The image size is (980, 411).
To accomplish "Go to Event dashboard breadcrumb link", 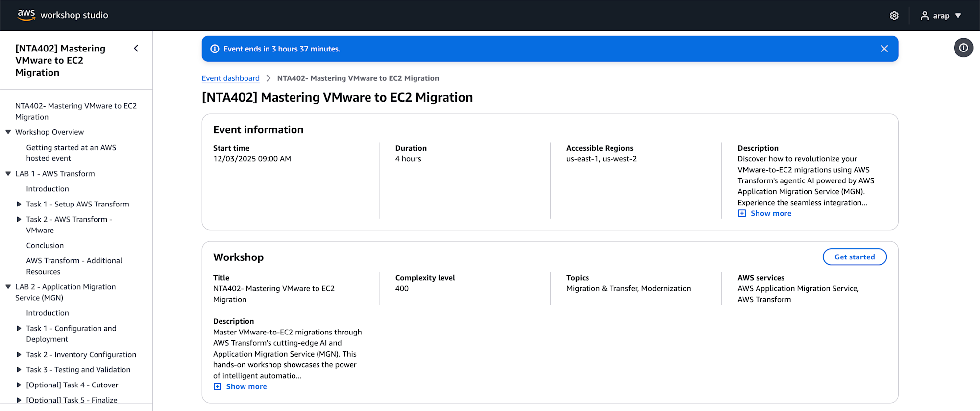I will (x=230, y=78).
